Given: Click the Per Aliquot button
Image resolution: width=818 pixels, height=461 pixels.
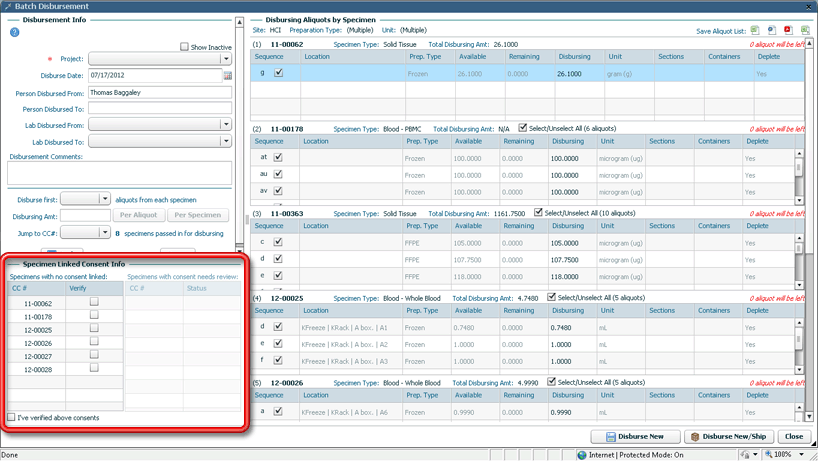Looking at the screenshot, I should click(x=138, y=215).
